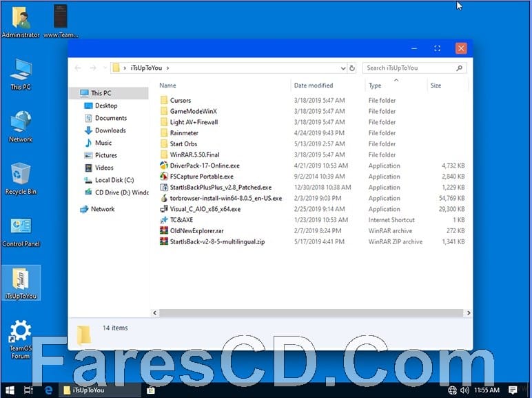Click the scrollbar left arrow
Image resolution: width=532 pixels, height=398 pixels.
pos(155,312)
